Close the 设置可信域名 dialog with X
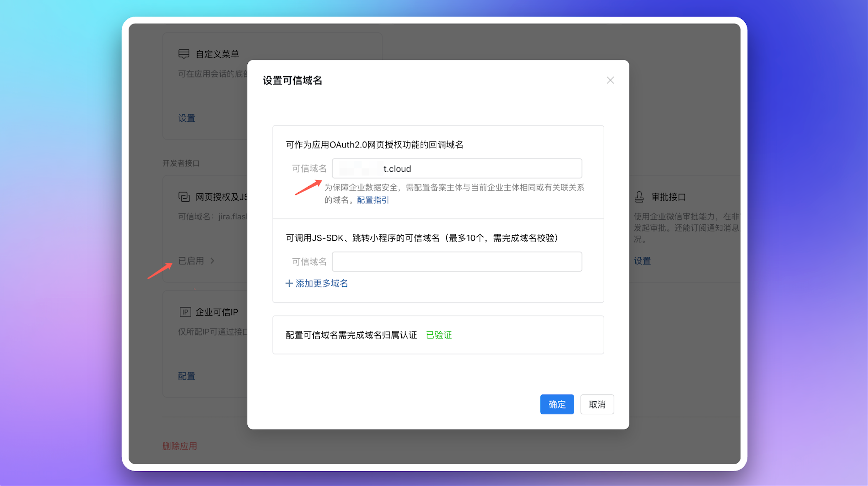The image size is (868, 486). click(610, 80)
